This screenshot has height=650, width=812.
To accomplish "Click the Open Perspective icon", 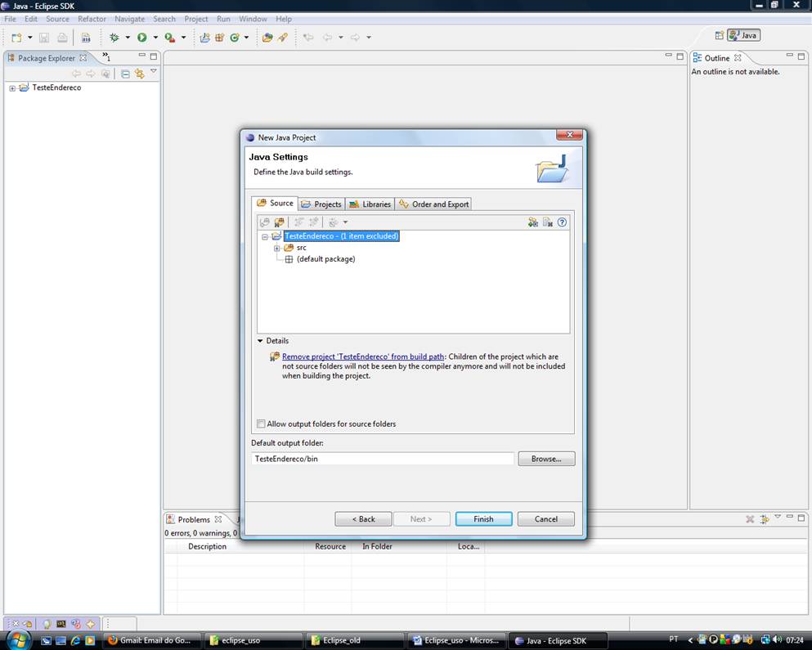I will (720, 35).
